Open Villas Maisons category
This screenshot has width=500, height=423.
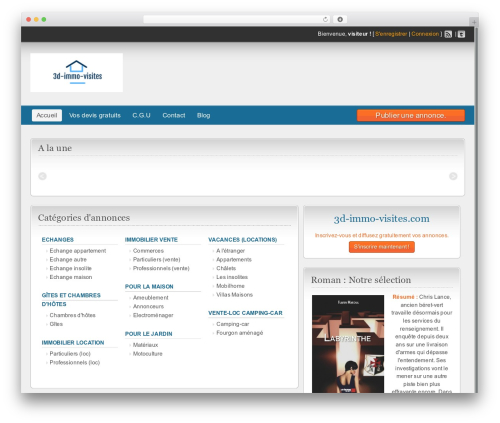click(x=234, y=295)
